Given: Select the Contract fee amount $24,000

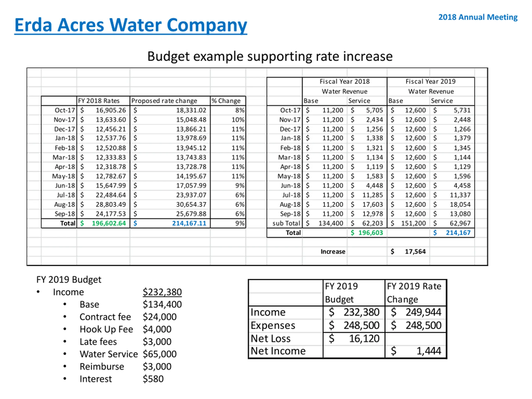Looking at the screenshot, I should point(159,317).
